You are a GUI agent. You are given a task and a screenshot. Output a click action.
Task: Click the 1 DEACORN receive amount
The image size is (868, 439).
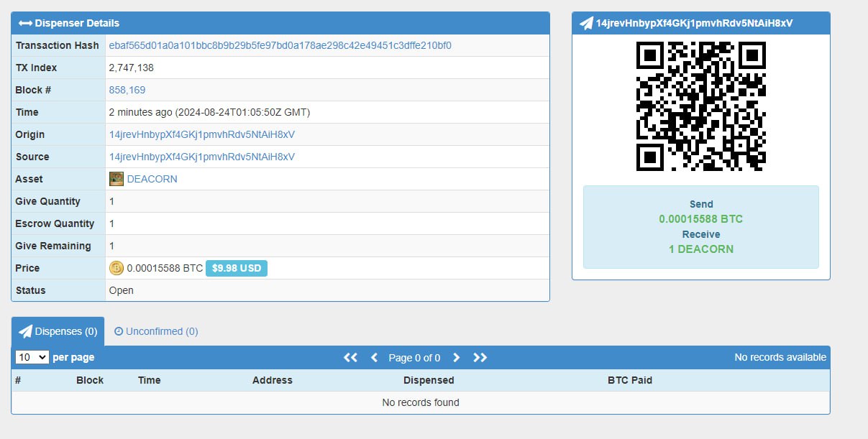point(701,249)
